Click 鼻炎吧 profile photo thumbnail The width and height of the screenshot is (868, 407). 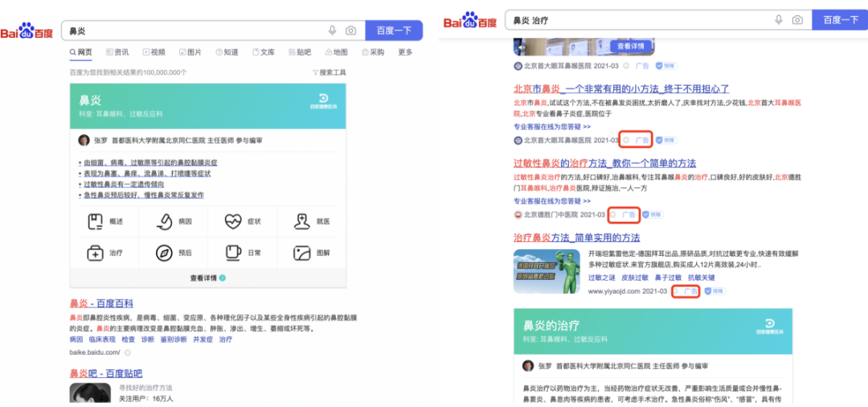click(x=90, y=393)
